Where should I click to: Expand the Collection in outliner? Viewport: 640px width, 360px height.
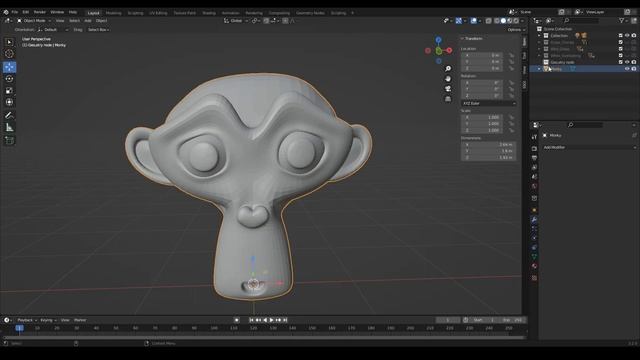(539, 36)
